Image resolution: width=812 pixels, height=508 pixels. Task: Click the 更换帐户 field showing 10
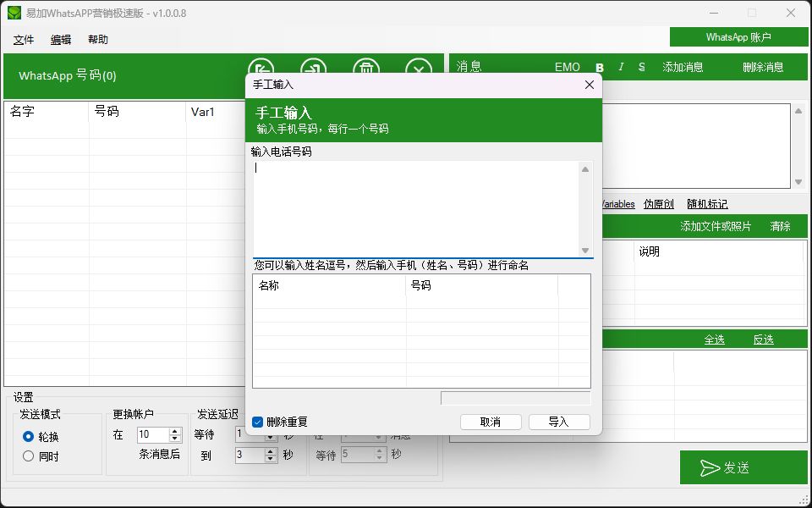(154, 435)
